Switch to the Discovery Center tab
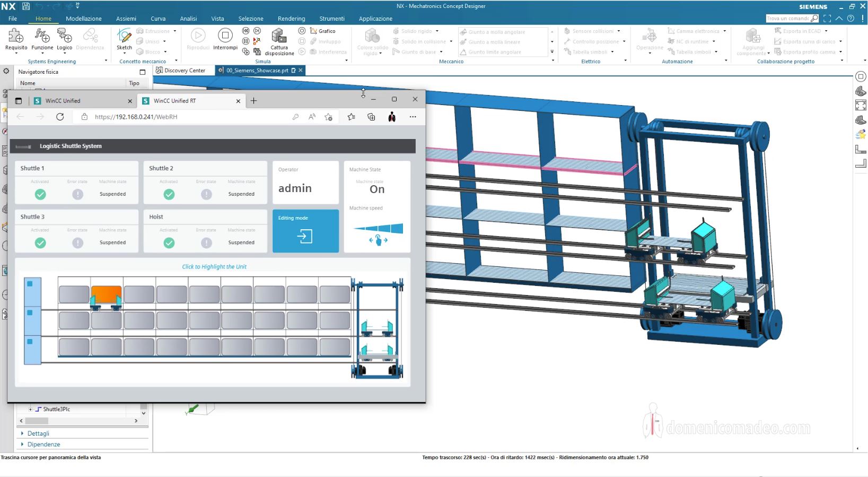 pyautogui.click(x=181, y=70)
